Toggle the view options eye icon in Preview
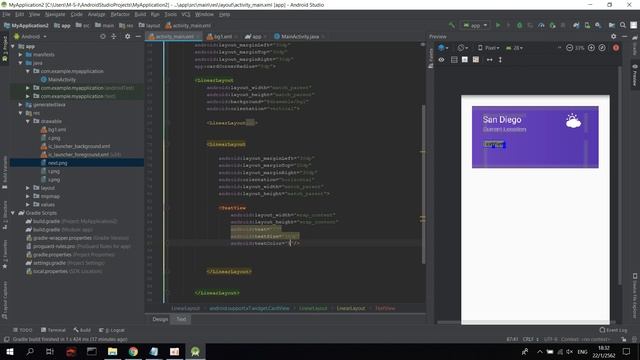 (x=441, y=60)
